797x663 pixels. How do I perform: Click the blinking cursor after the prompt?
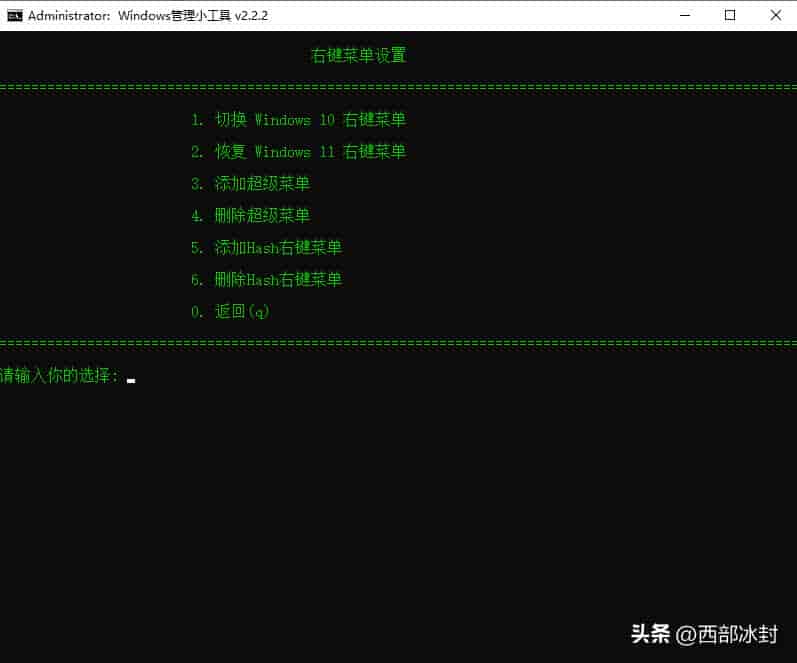pyautogui.click(x=131, y=380)
